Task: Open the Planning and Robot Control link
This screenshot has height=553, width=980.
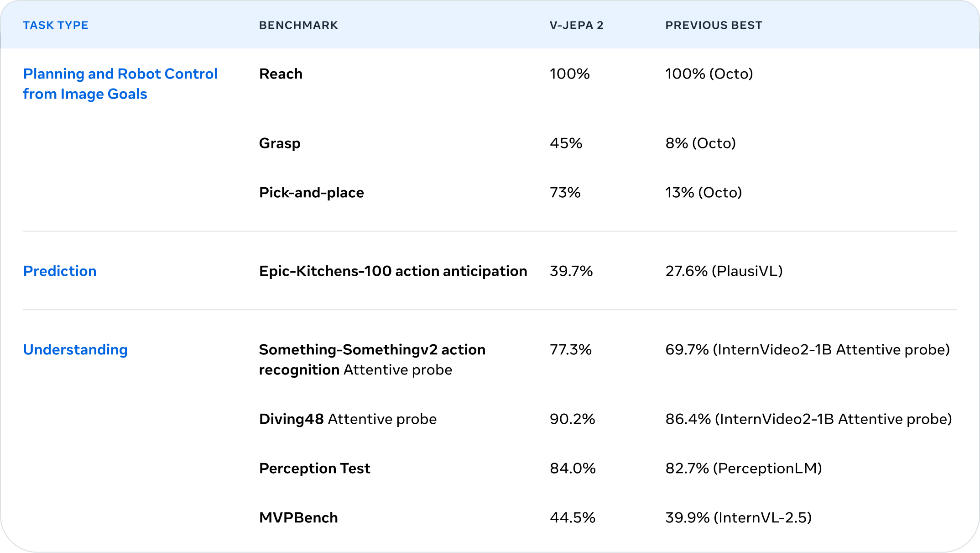Action: (x=120, y=84)
